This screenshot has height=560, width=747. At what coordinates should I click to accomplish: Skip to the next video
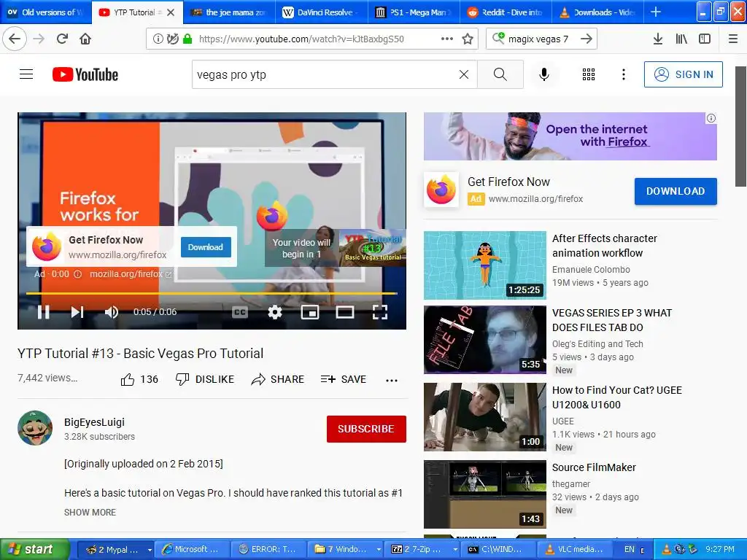coord(77,312)
